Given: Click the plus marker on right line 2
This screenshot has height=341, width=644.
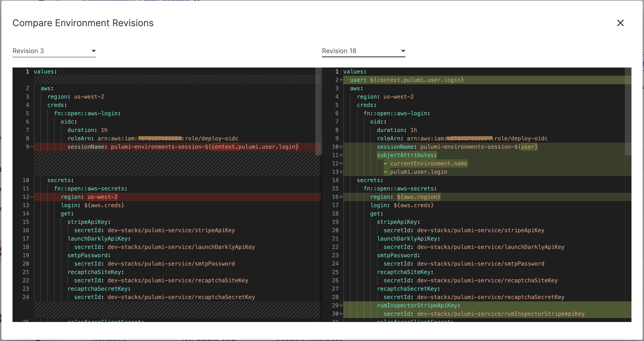Looking at the screenshot, I should (341, 80).
